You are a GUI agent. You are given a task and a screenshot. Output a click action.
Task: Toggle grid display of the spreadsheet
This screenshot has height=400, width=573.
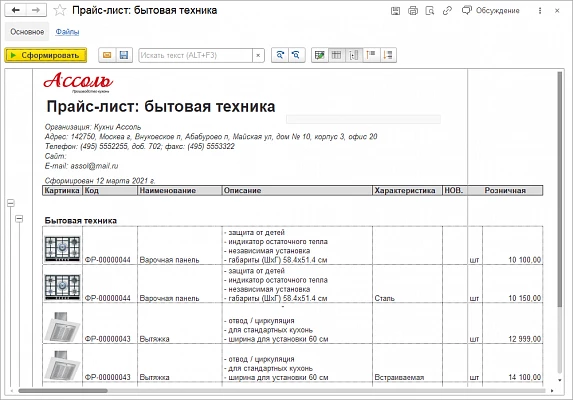coord(337,55)
